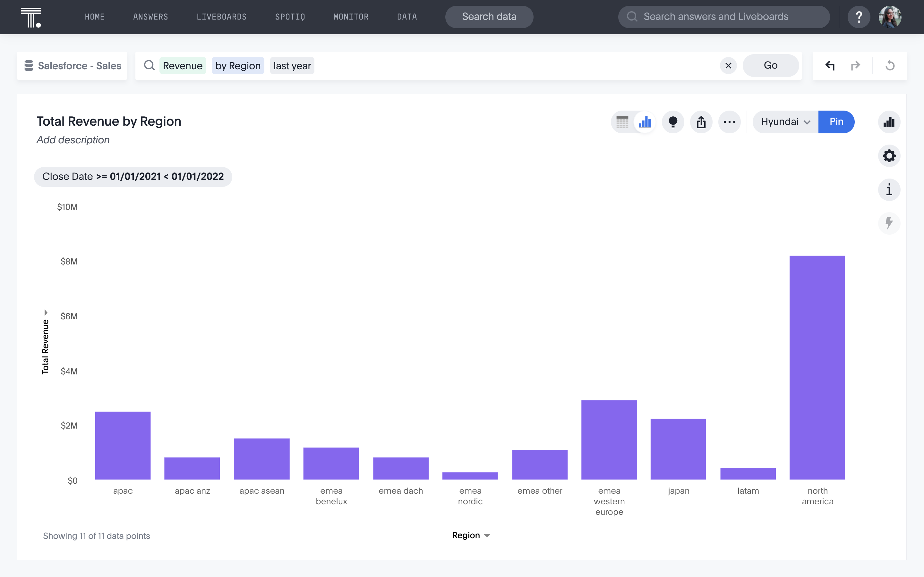Viewport: 924px width, 577px height.
Task: Reset the search with the reset icon
Action: coord(890,66)
